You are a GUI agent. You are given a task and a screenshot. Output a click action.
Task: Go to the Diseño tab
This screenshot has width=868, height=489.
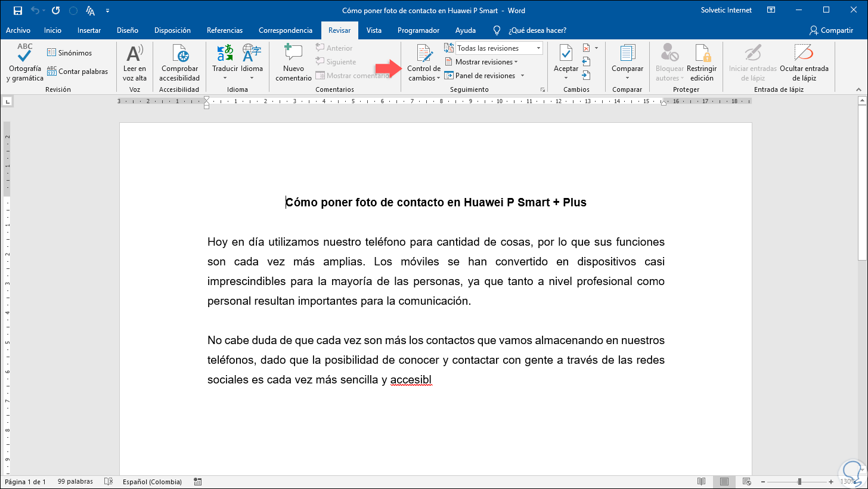coord(128,30)
